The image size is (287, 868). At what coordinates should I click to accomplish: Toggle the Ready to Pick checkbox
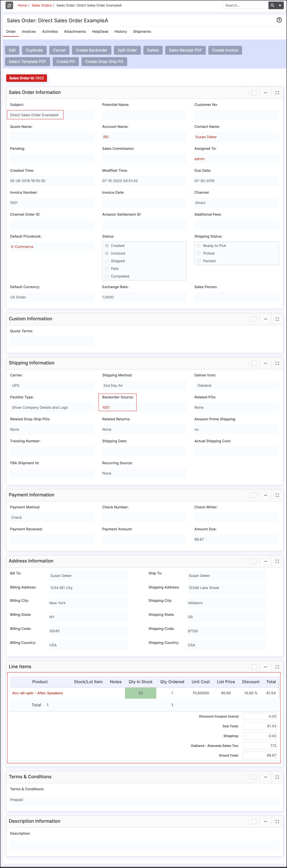point(199,246)
